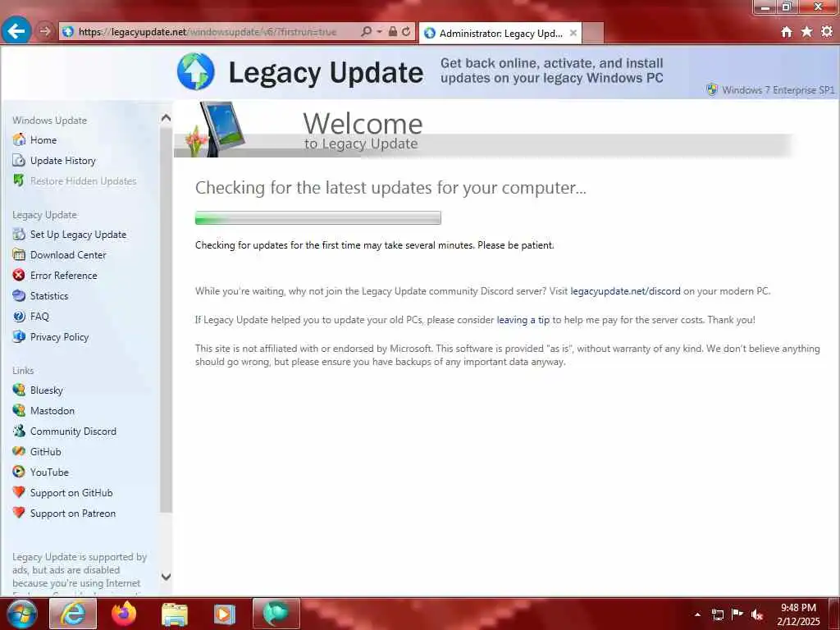Select the Administrator: Legacy Update tab
The height and width of the screenshot is (630, 840).
tap(500, 33)
